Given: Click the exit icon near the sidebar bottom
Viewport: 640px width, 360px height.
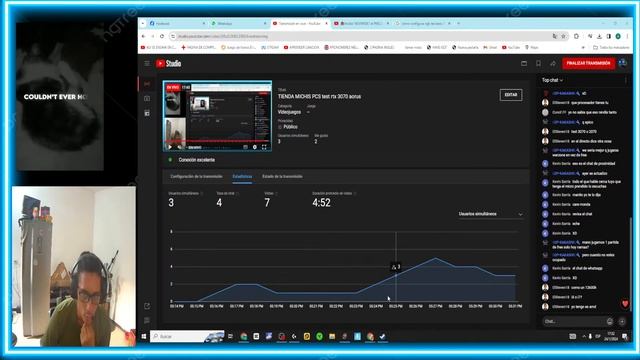Looking at the screenshot, I should coord(147,306).
